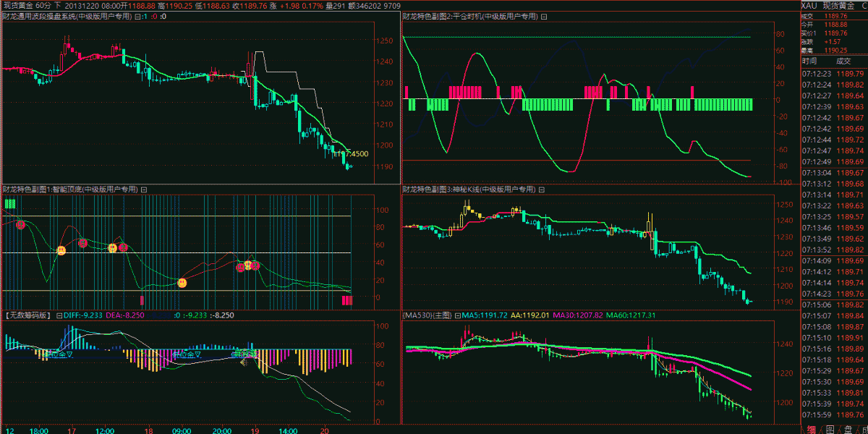Toggle the MA530 main chart box icon
Image resolution: width=868 pixels, height=434 pixels.
[x=457, y=315]
